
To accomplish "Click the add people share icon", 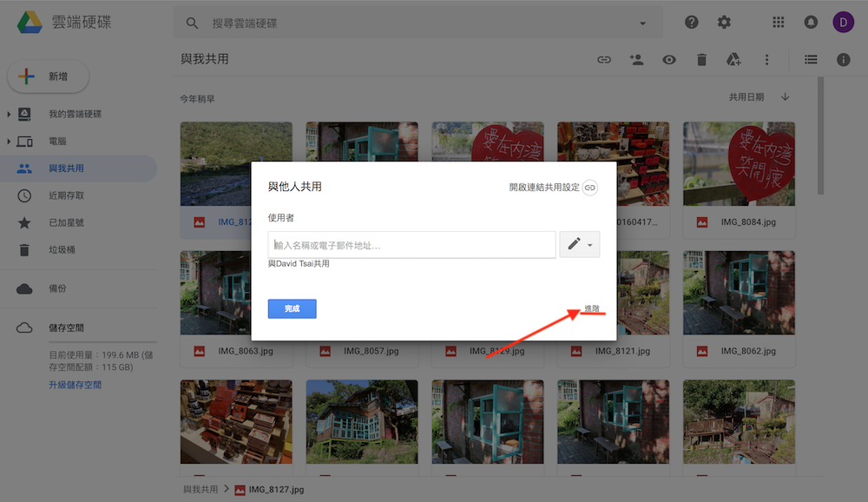I will pyautogui.click(x=636, y=60).
